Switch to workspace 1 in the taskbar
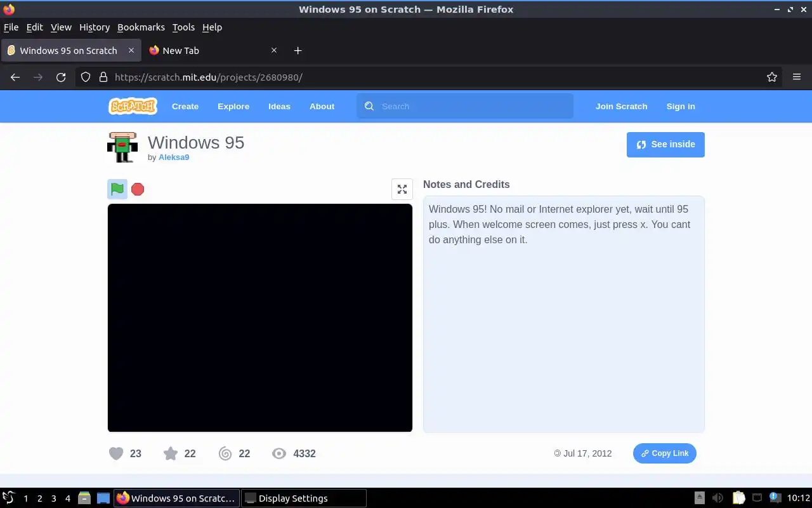 (x=25, y=498)
